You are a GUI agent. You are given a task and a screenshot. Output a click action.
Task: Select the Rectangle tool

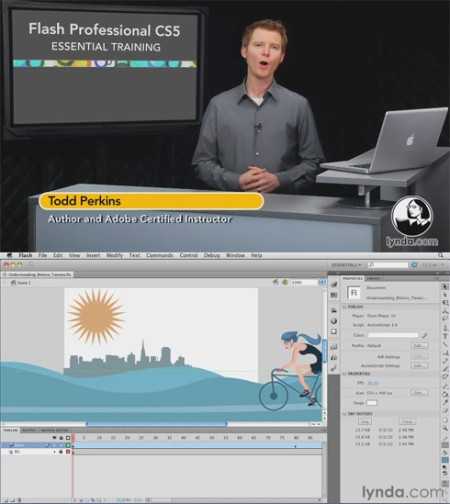tap(445, 353)
